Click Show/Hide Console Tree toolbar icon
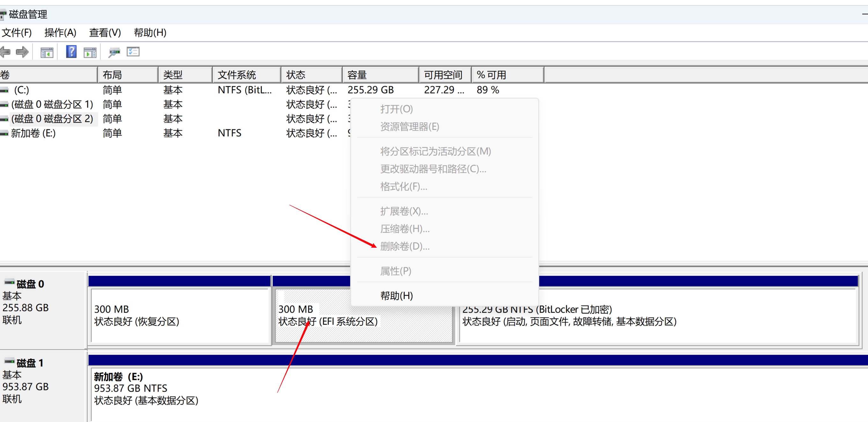 [47, 52]
